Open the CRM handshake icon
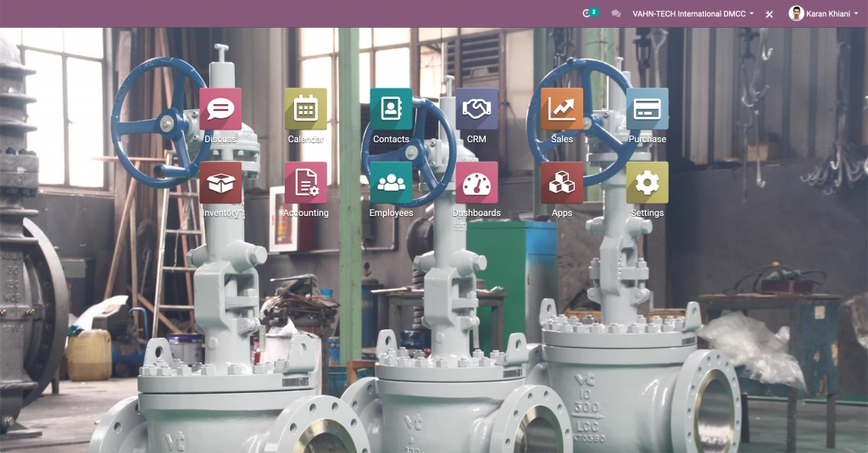Image resolution: width=868 pixels, height=453 pixels. pyautogui.click(x=476, y=109)
